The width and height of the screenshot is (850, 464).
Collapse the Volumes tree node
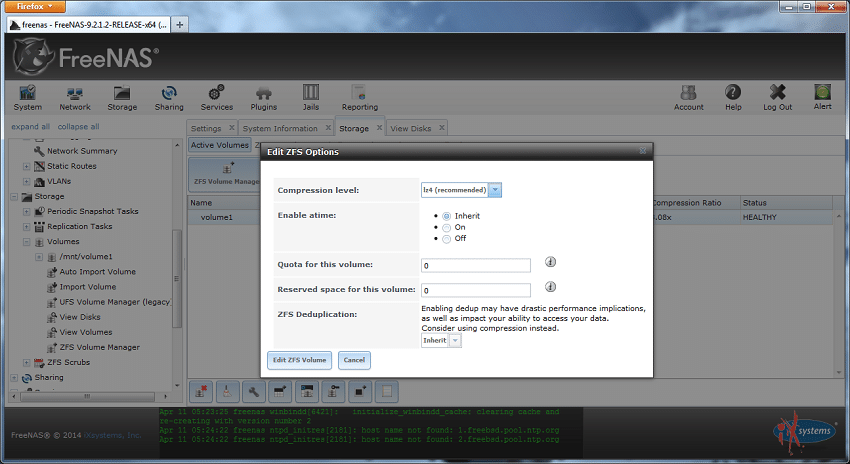point(27,242)
